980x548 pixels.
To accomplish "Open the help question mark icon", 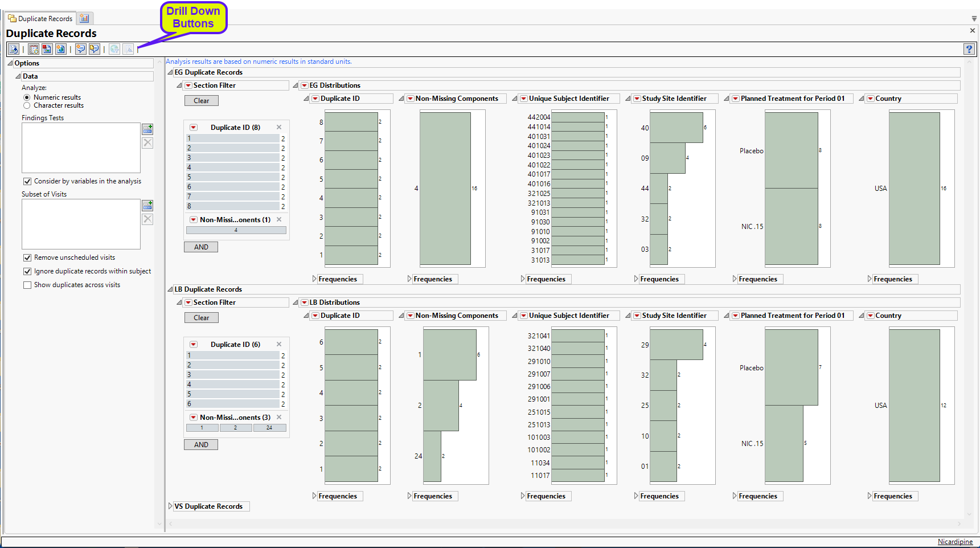I will tap(969, 50).
